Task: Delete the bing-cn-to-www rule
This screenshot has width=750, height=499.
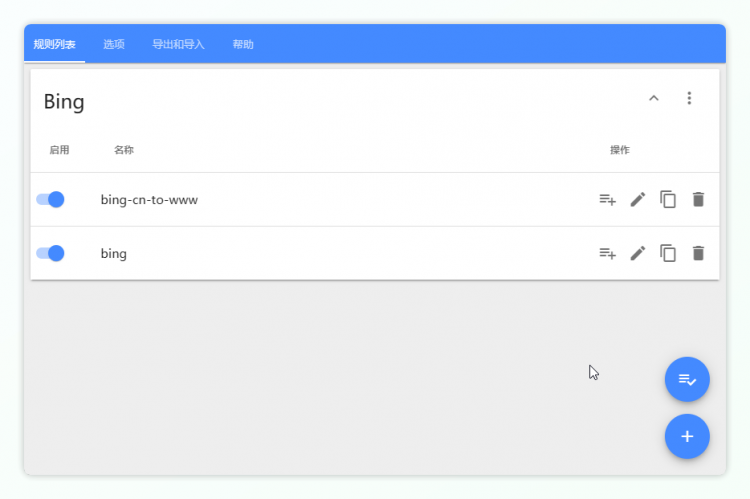Action: 698,199
